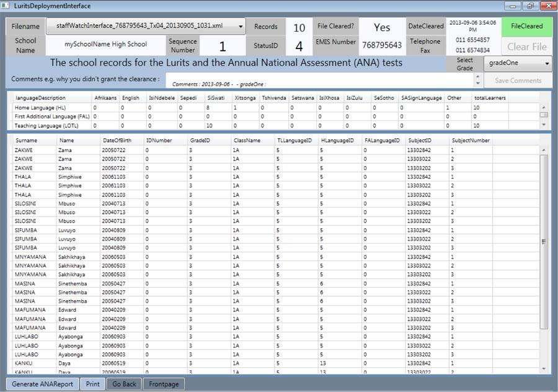Navigate using the Frontpage button

pos(163,383)
